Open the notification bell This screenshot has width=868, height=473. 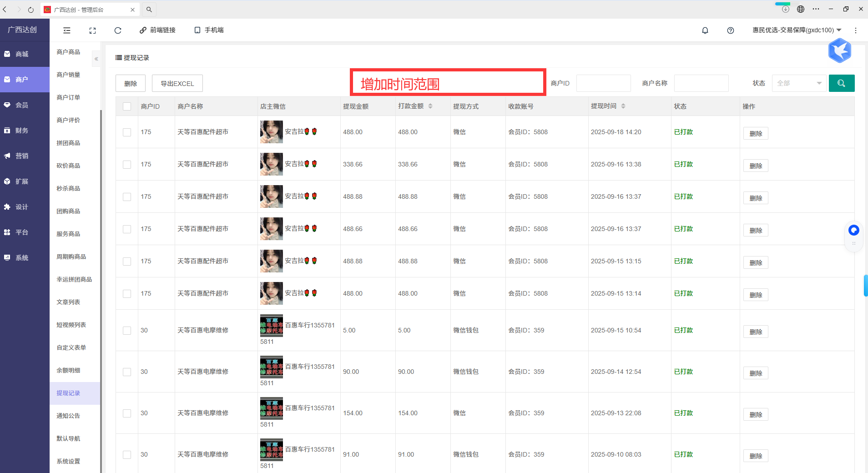click(x=705, y=30)
